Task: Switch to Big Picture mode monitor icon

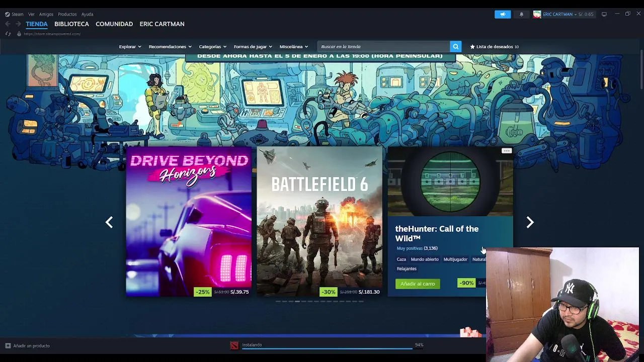Action: tap(604, 14)
